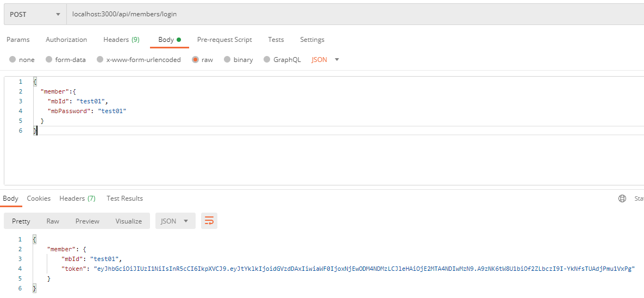Image resolution: width=644 pixels, height=298 pixels.
Task: Click the Preview response view button
Action: coord(87,221)
